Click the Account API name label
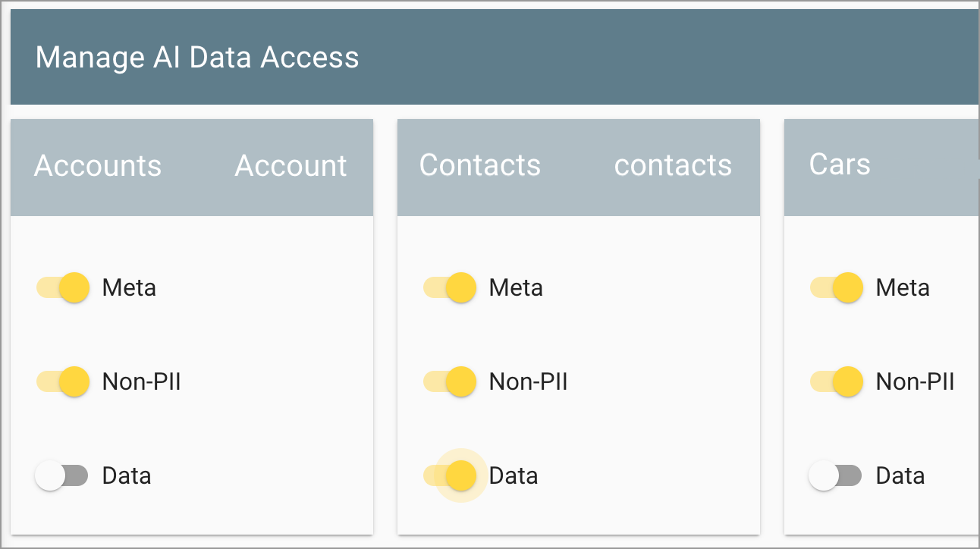This screenshot has width=980, height=549. coord(291,166)
